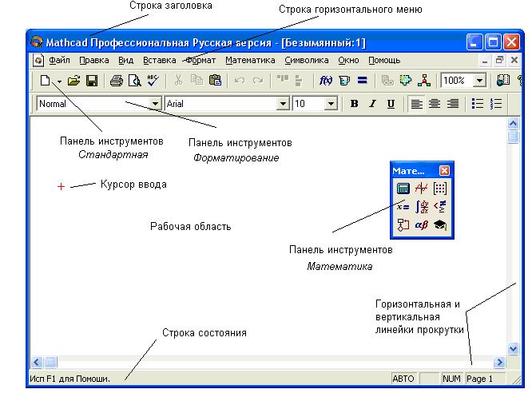Click the Paste clipboard icon
The height and width of the screenshot is (393, 532).
[215, 81]
